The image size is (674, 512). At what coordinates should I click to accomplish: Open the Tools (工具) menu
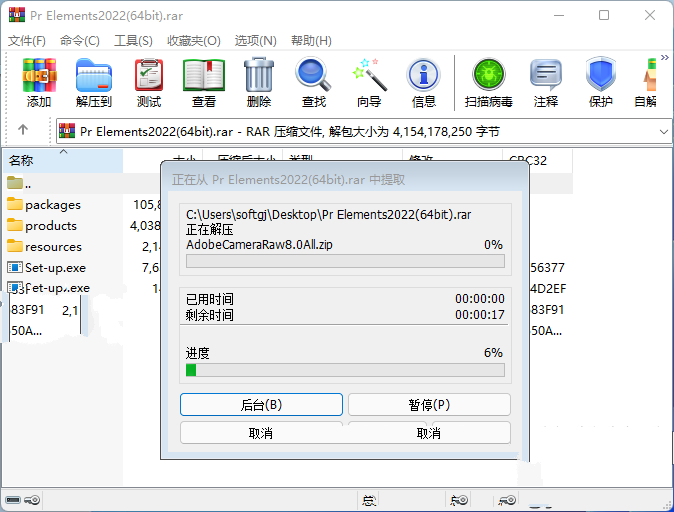[133, 41]
